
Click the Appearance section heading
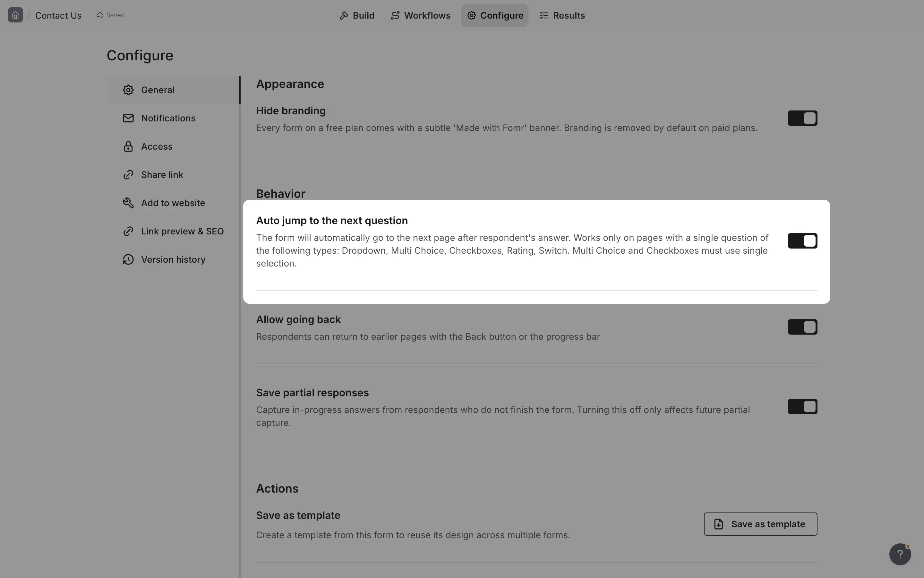[290, 84]
